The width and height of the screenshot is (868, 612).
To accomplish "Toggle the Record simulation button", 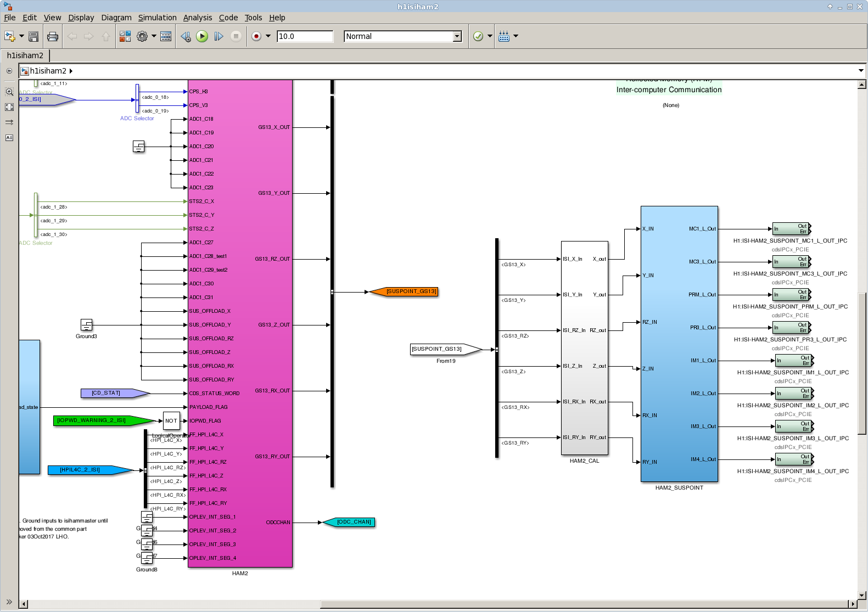I will coord(256,37).
